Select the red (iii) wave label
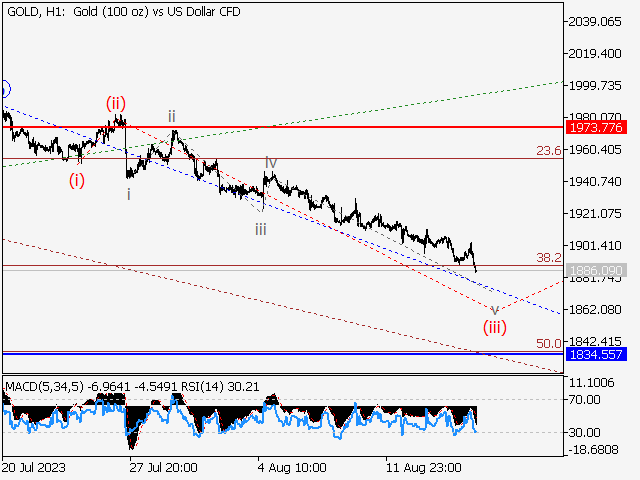The width and height of the screenshot is (640, 480). [x=495, y=327]
